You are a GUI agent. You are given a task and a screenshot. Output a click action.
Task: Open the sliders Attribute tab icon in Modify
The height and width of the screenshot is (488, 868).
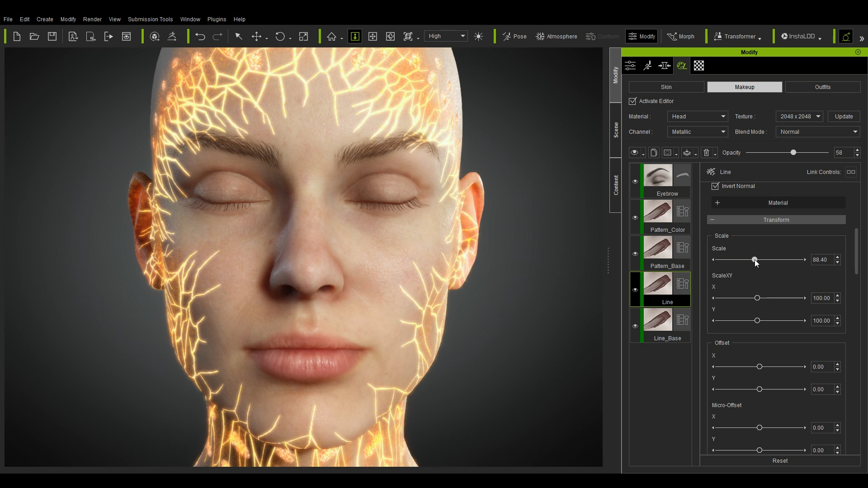[630, 66]
